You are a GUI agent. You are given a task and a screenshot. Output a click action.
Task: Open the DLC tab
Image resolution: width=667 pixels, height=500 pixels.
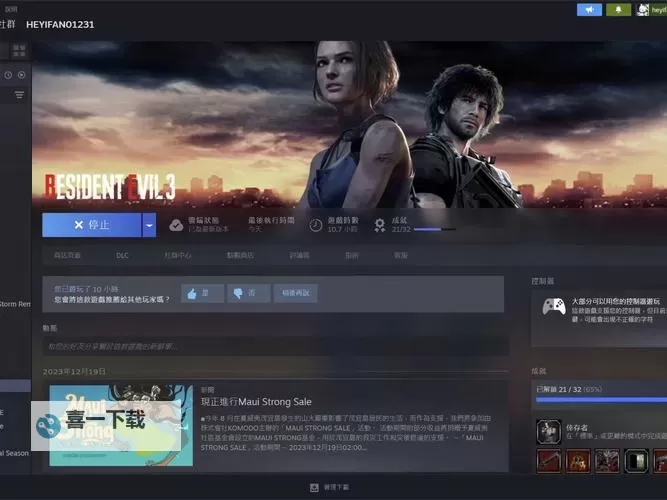click(x=122, y=255)
